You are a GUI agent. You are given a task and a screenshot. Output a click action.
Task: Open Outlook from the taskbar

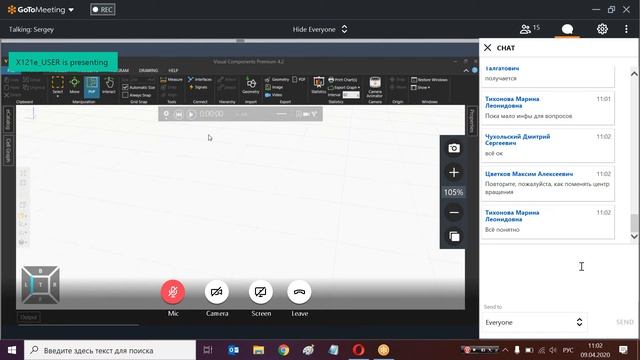233,350
